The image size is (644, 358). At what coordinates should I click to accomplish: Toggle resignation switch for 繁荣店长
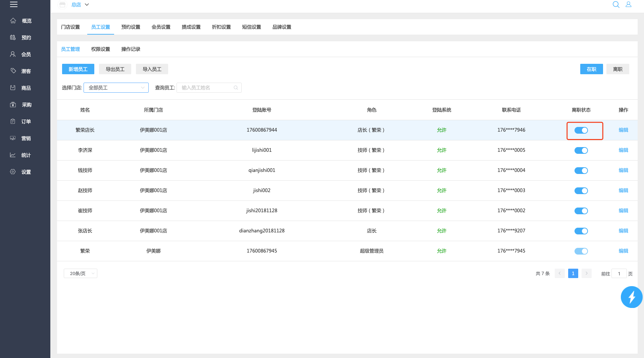[581, 130]
